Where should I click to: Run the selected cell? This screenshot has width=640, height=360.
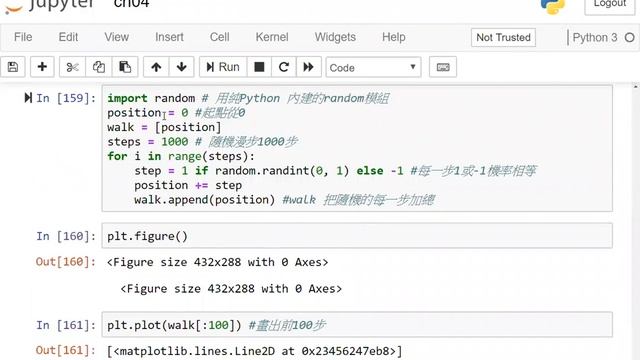223,67
